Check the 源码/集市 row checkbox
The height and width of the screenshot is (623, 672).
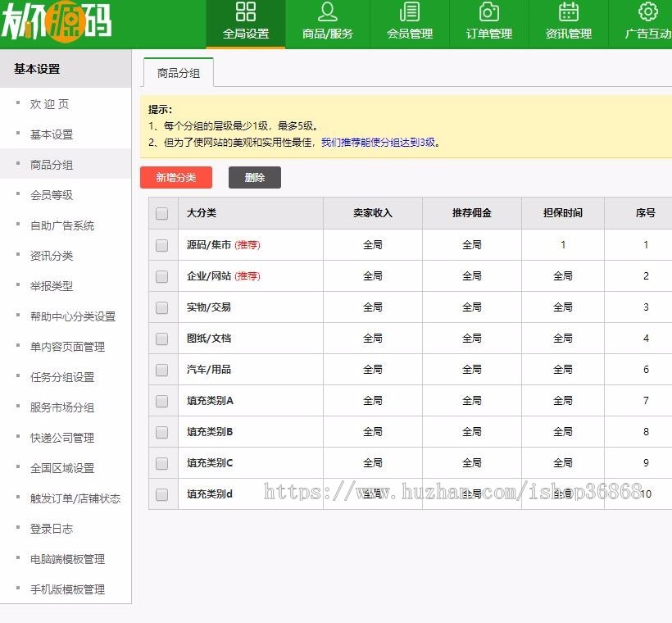tap(161, 245)
